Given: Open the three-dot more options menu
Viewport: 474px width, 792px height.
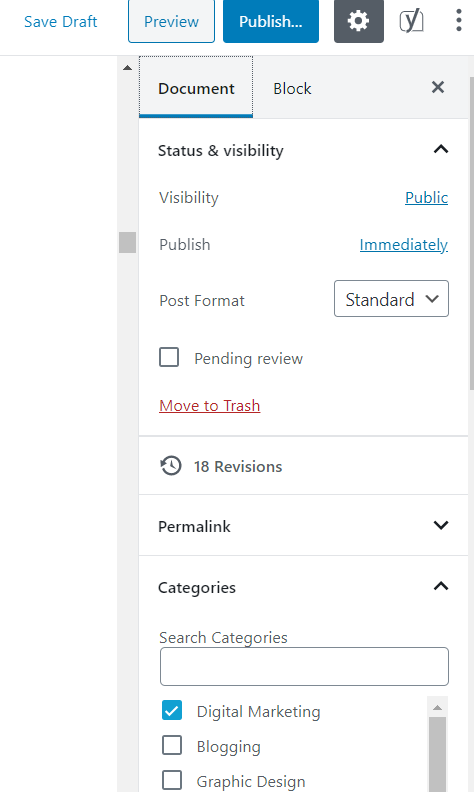Looking at the screenshot, I should (458, 21).
